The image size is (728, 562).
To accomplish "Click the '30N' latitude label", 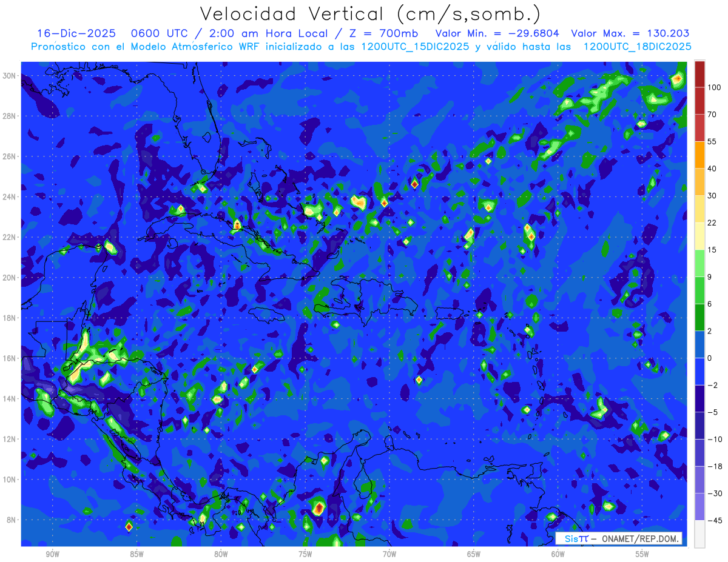I will coord(10,76).
